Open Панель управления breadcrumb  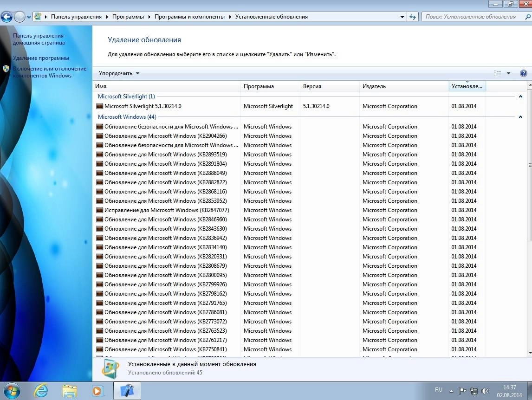76,17
